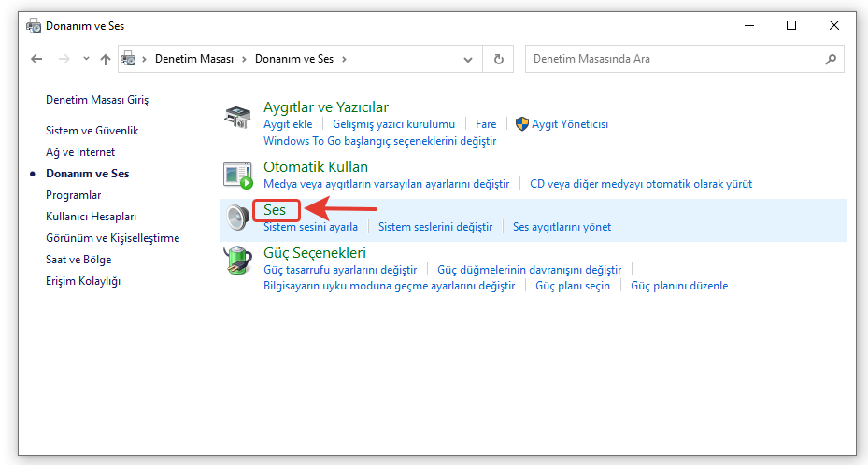
Task: Click the Aygıtlar ve Yazıcılar printer icon
Action: [x=238, y=118]
